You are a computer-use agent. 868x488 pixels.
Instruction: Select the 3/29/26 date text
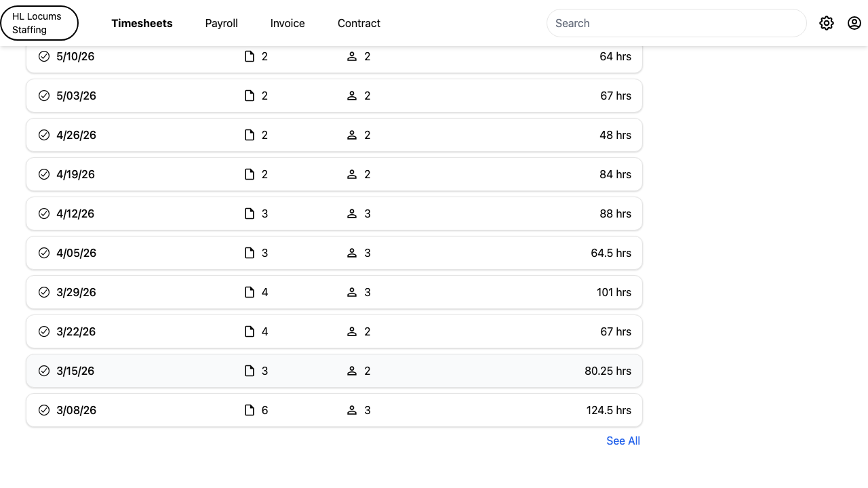(x=77, y=292)
